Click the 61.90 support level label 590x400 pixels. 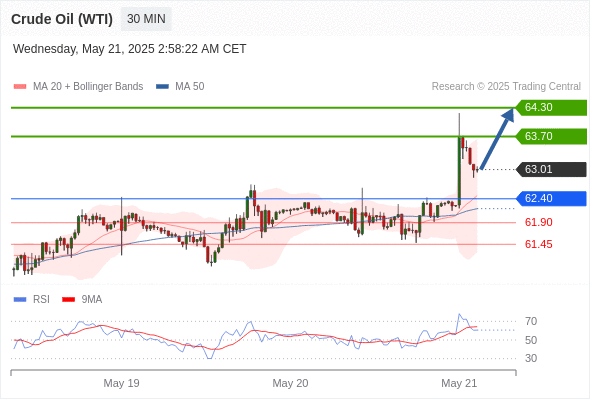pos(538,222)
